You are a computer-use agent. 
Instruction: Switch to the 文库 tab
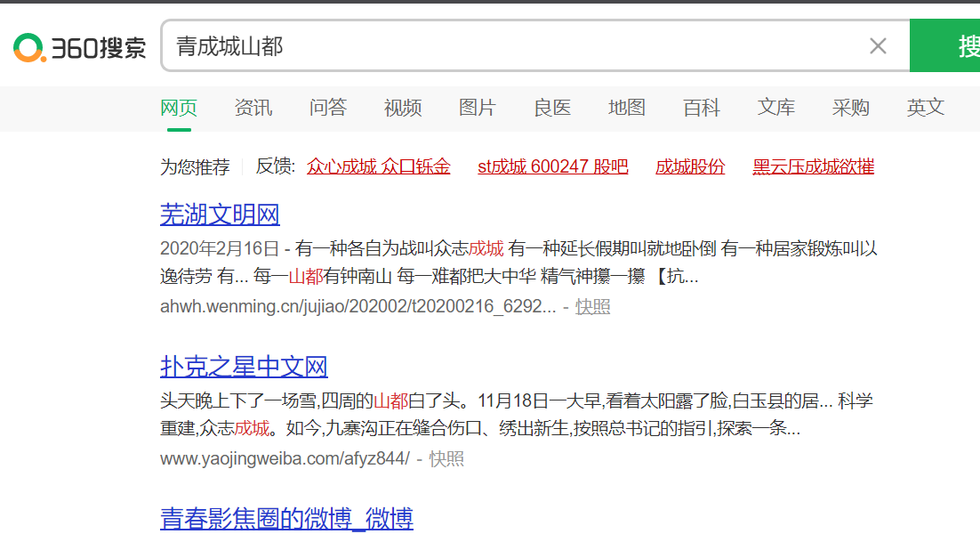775,108
